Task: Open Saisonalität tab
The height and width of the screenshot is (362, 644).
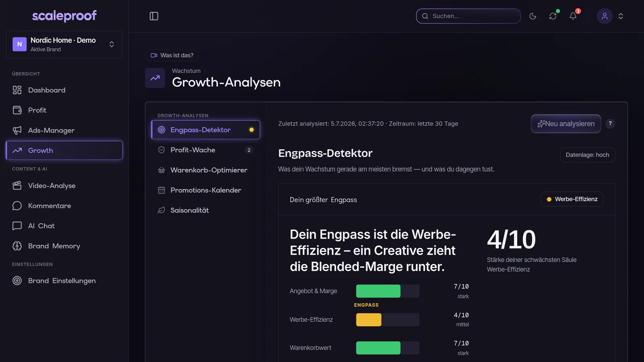Action: [206, 210]
